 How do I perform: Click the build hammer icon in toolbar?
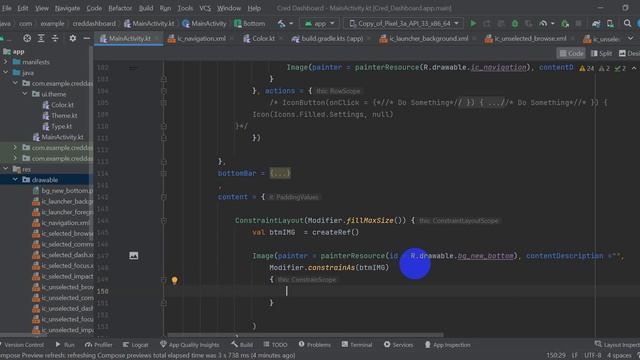click(282, 24)
